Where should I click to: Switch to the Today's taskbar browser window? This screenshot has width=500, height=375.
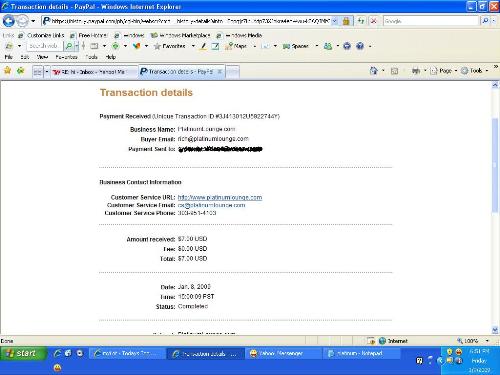coord(127,353)
